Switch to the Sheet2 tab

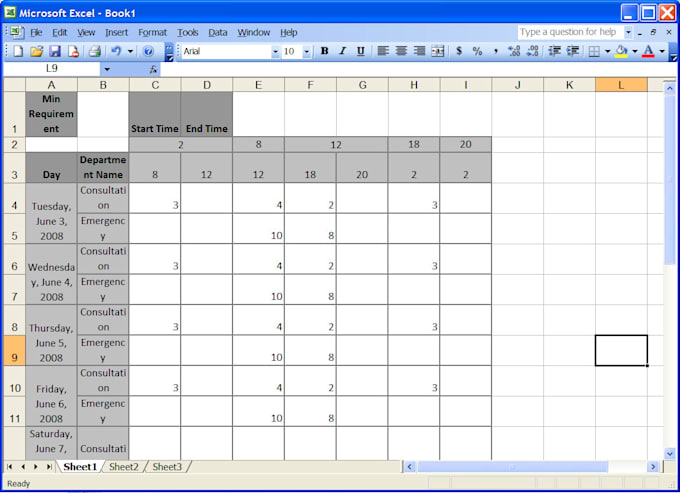pos(124,467)
